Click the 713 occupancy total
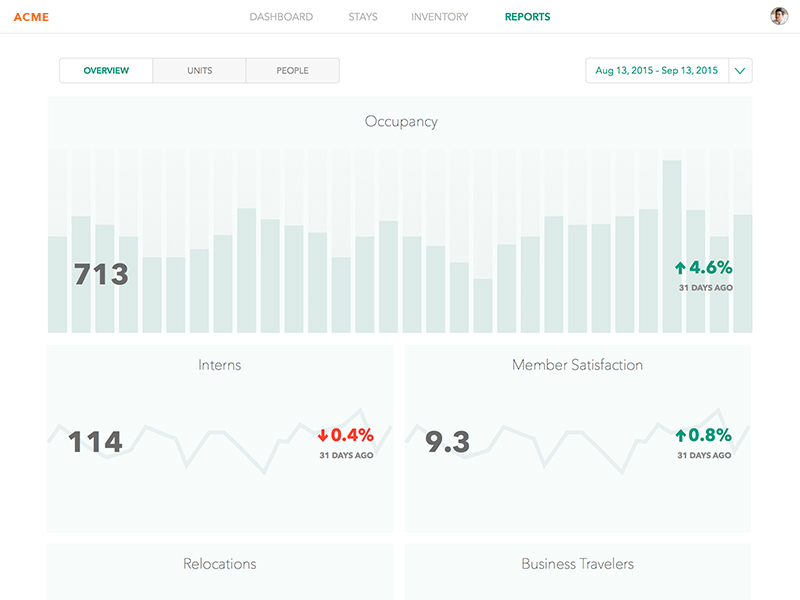This screenshot has width=800, height=600. point(101,274)
